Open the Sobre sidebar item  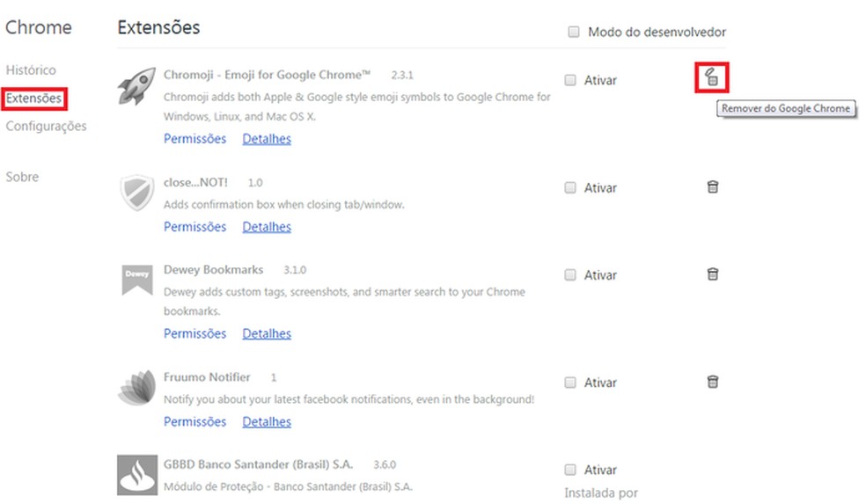pyautogui.click(x=22, y=177)
